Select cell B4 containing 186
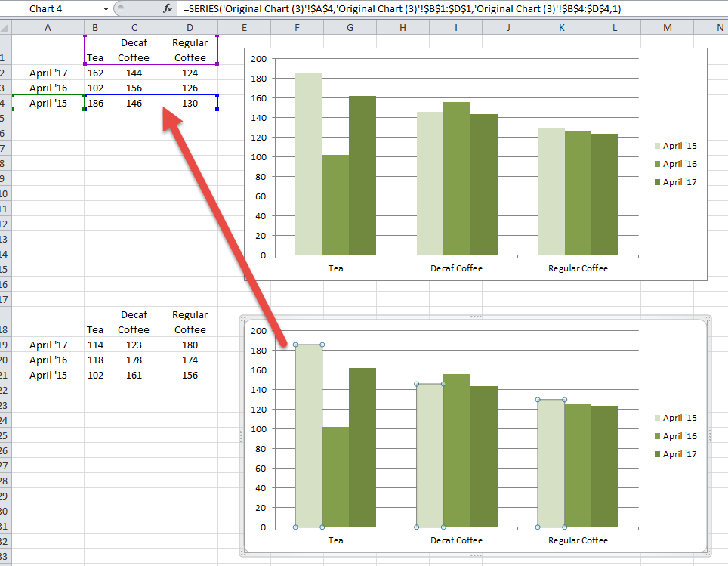This screenshot has width=728, height=566. pos(94,103)
